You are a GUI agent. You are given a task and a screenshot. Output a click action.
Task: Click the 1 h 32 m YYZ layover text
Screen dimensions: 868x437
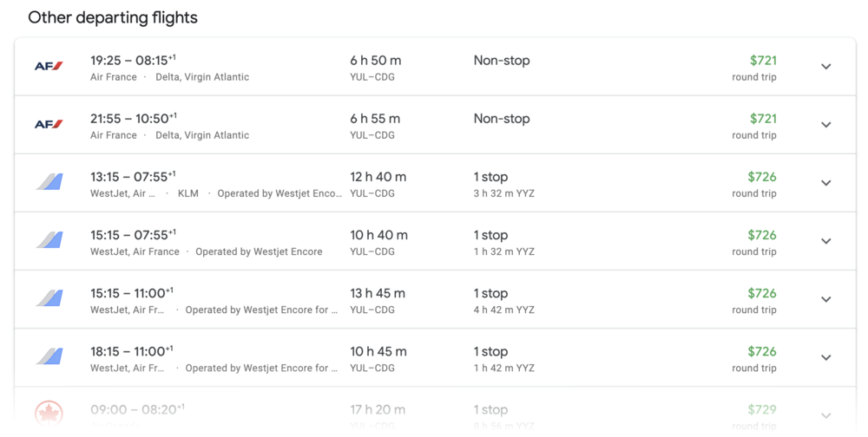[503, 251]
